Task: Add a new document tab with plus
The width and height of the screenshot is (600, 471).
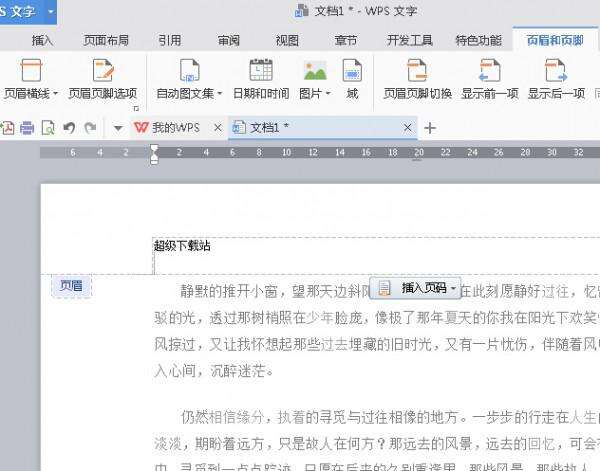Action: pyautogui.click(x=430, y=128)
